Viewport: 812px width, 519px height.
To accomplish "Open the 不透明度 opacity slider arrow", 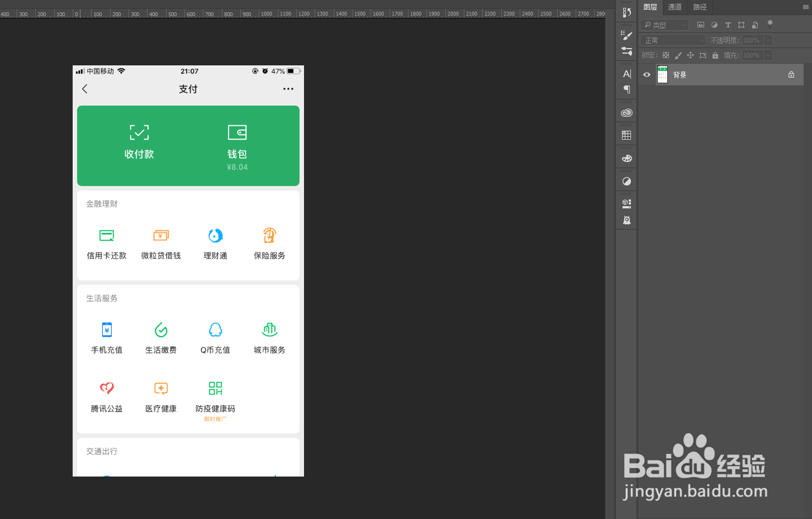I will (768, 40).
